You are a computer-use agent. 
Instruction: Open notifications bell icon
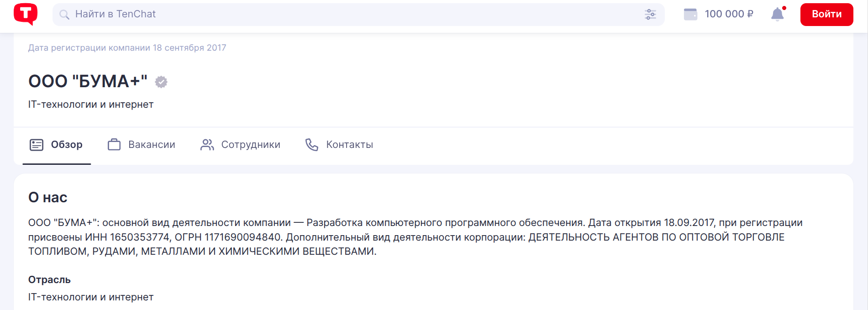778,14
